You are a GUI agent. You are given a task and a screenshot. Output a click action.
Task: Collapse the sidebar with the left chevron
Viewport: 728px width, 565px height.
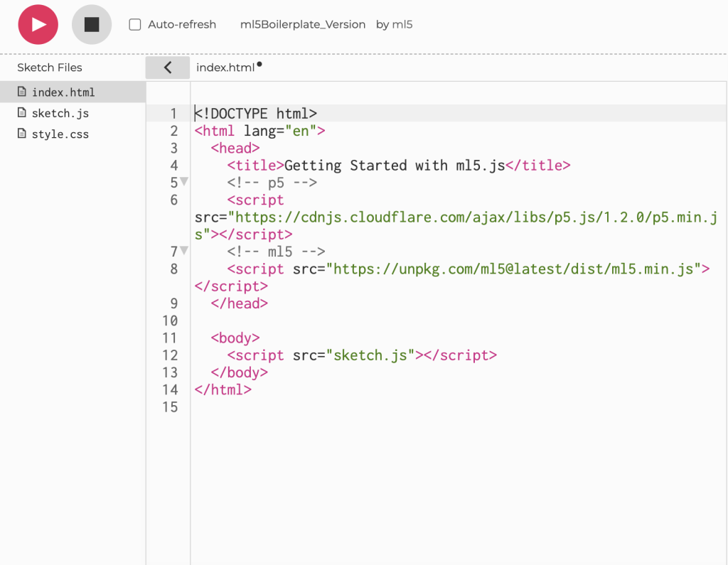(x=168, y=68)
